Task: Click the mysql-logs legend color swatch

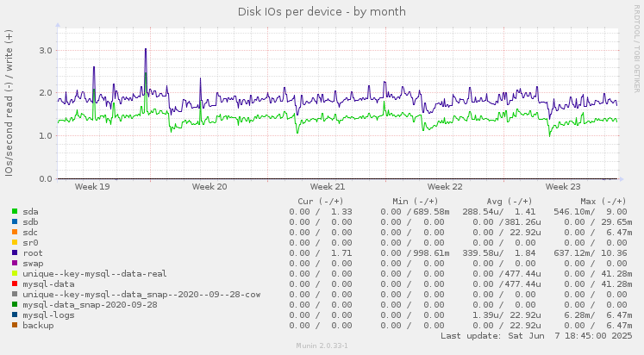Action: click(x=15, y=315)
